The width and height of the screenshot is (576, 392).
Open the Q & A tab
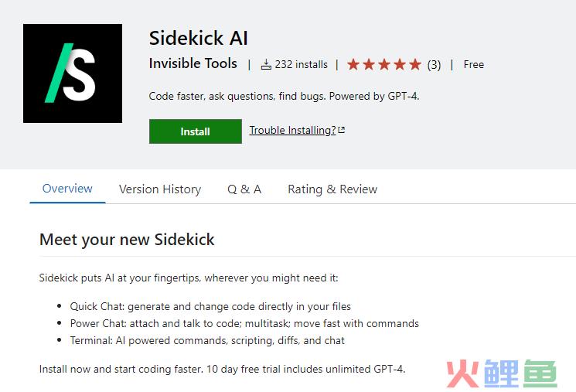coord(244,189)
